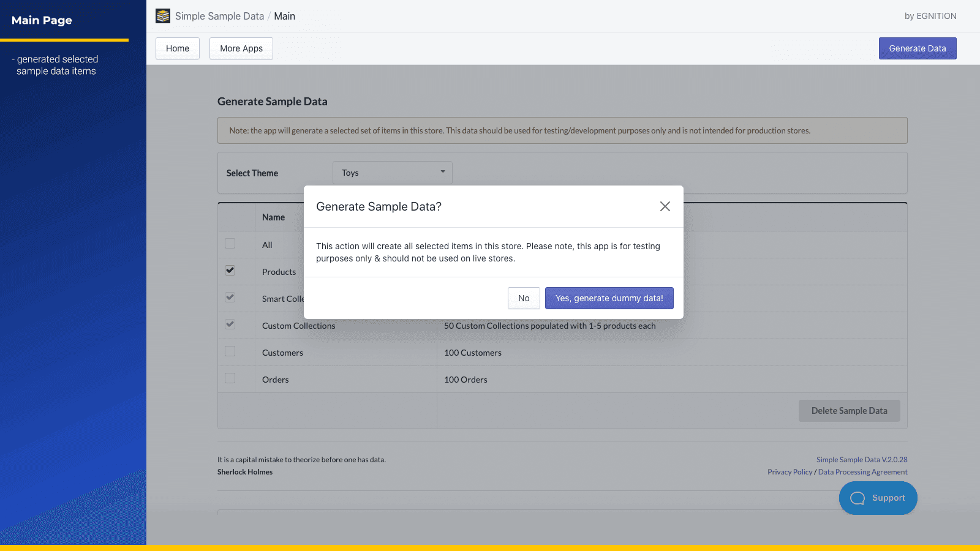Check the All checkbox

(x=229, y=243)
